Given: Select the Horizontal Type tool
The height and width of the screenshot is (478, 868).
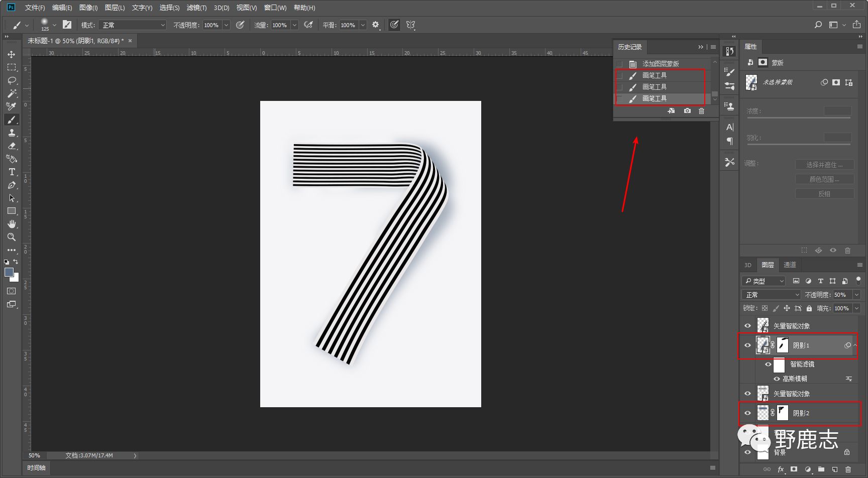Looking at the screenshot, I should tap(12, 172).
